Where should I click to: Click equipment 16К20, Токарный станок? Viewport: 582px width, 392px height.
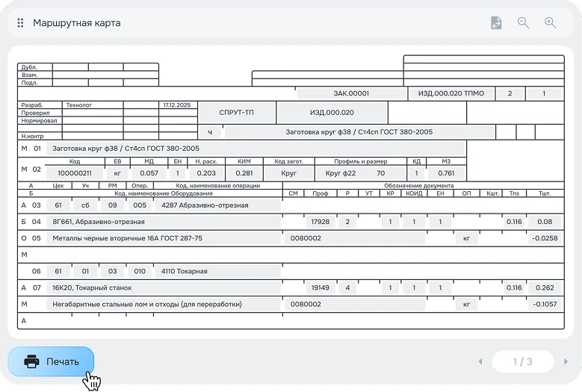point(163,287)
